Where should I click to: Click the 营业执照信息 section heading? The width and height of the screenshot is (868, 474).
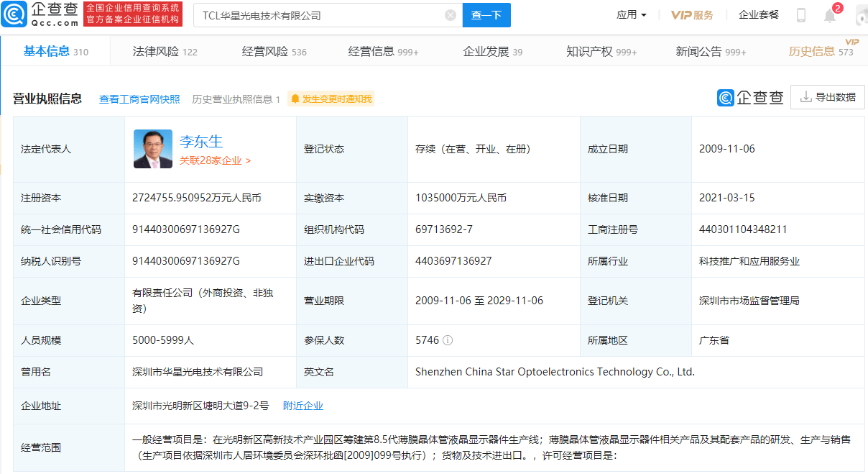47,99
